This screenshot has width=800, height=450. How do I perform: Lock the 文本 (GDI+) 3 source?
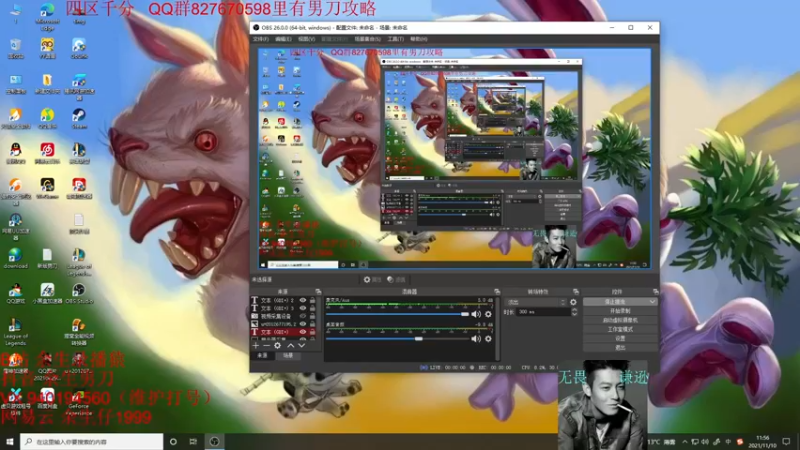(312, 308)
